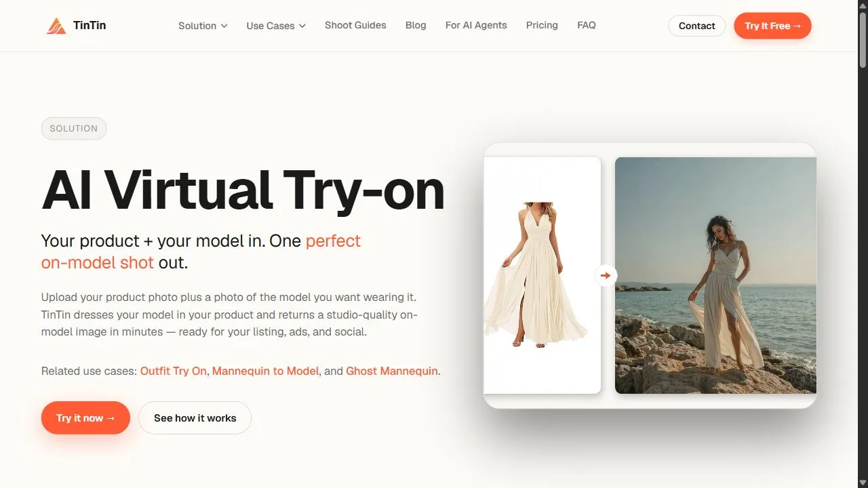868x488 pixels.
Task: Visit the Ghost Mannequin link
Action: (392, 371)
